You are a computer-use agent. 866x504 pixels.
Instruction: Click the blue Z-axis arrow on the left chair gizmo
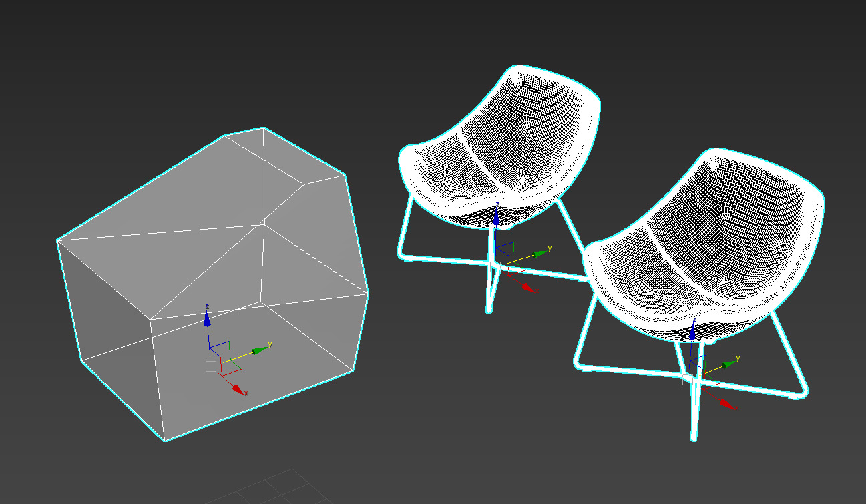click(496, 218)
